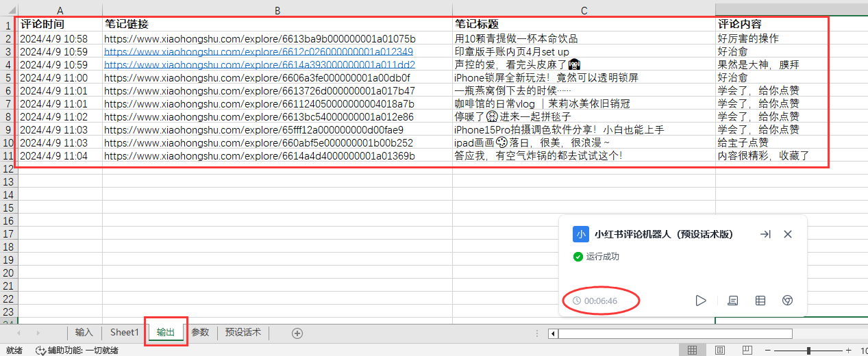868x356 pixels.
Task: Click the green 运行成功 status icon
Action: tap(578, 257)
